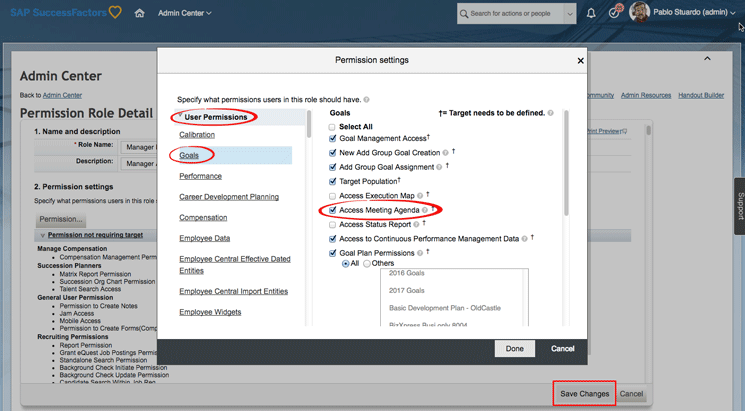Select Performance in the permissions list
The height and width of the screenshot is (411, 745).
(x=201, y=176)
